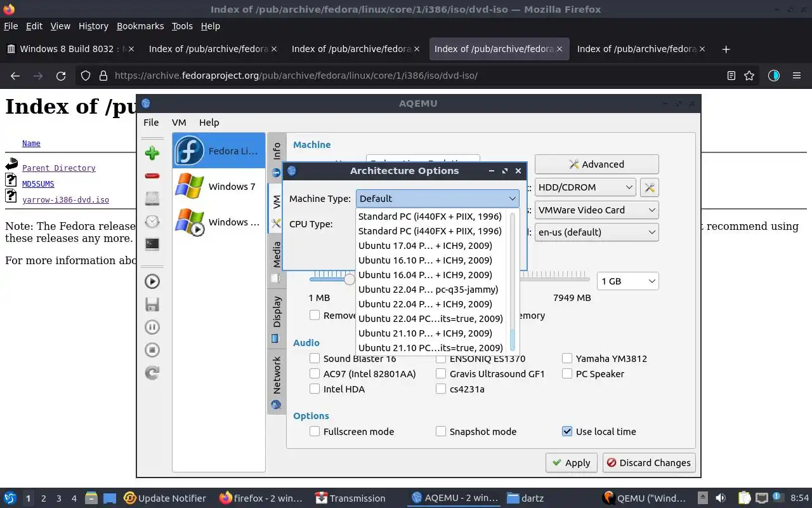Open the VMWare Video Card dropdown
This screenshot has width=812, height=508.
coord(596,210)
